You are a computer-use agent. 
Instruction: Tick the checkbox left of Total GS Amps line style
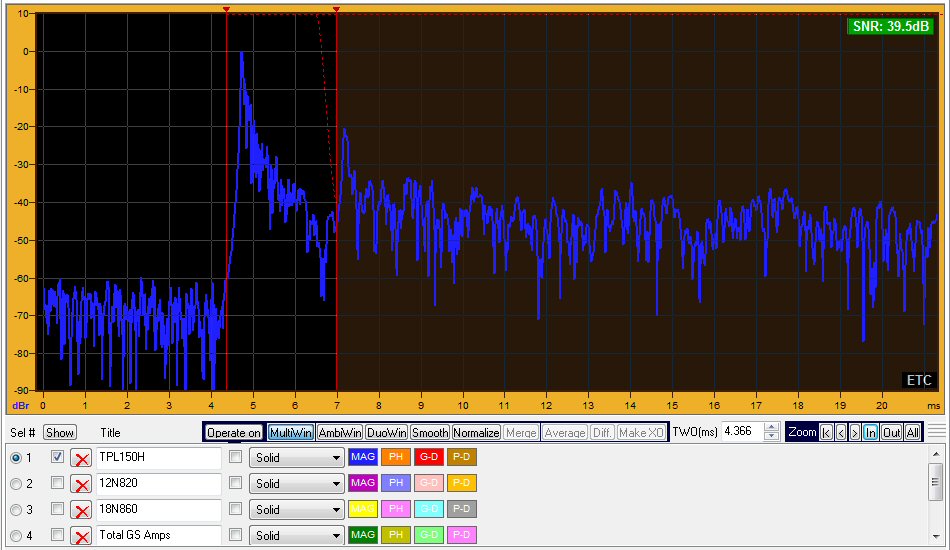tap(236, 535)
